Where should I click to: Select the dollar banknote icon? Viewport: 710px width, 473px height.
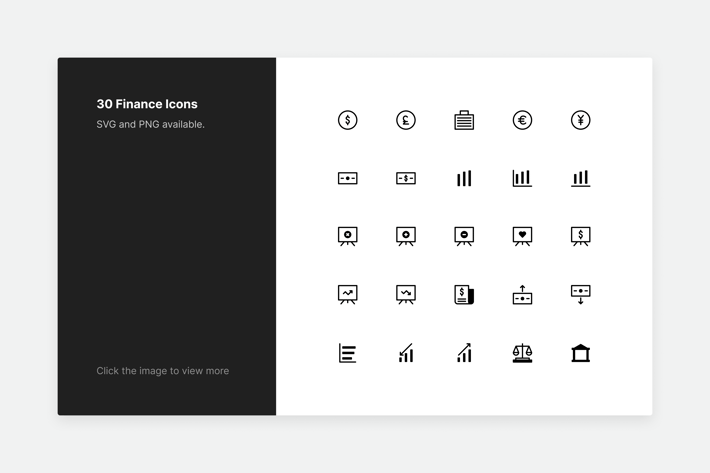pos(406,178)
